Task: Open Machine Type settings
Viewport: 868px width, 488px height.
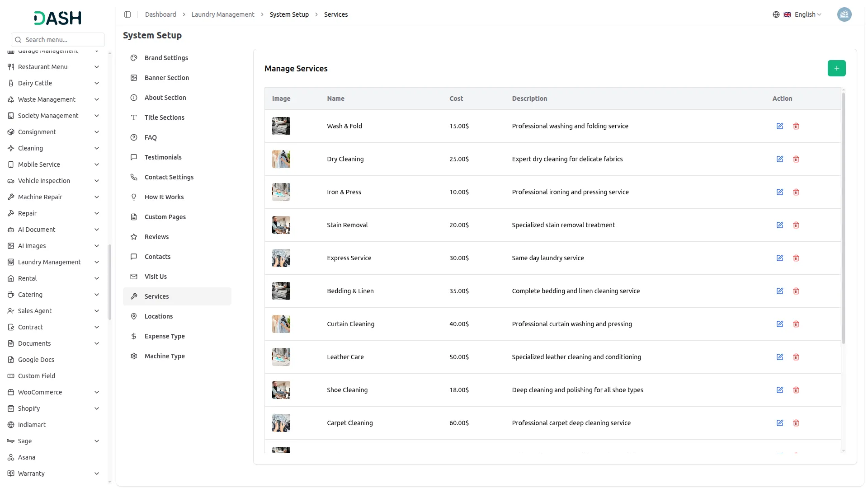Action: [x=177, y=356]
